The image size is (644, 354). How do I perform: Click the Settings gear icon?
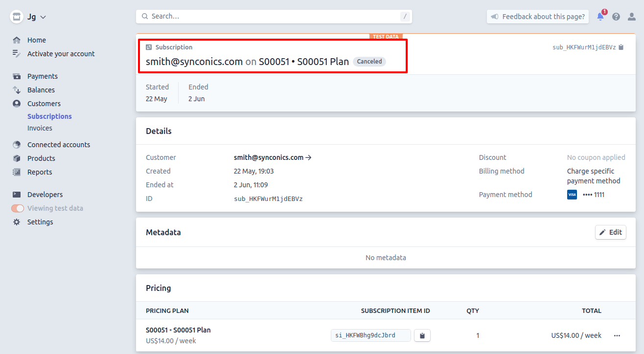(x=17, y=222)
